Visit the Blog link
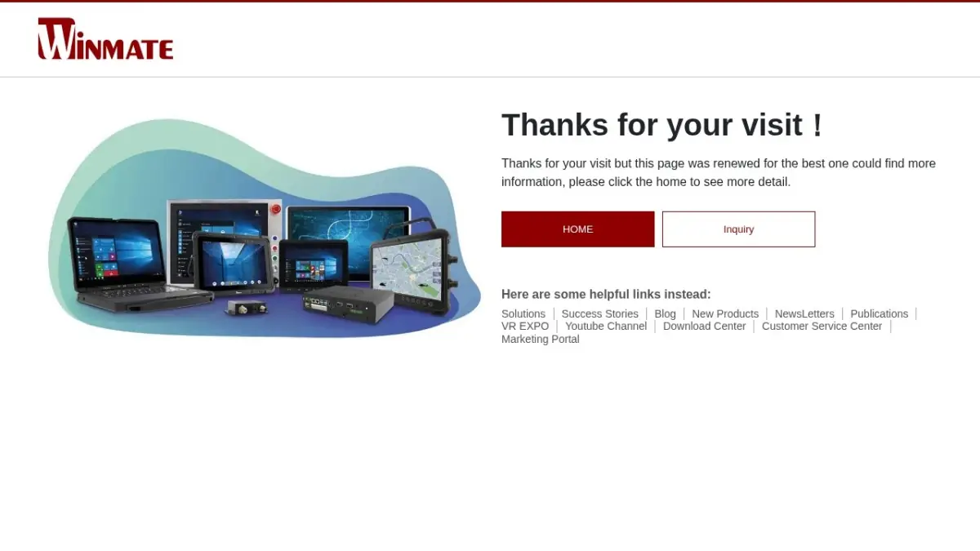 (666, 313)
